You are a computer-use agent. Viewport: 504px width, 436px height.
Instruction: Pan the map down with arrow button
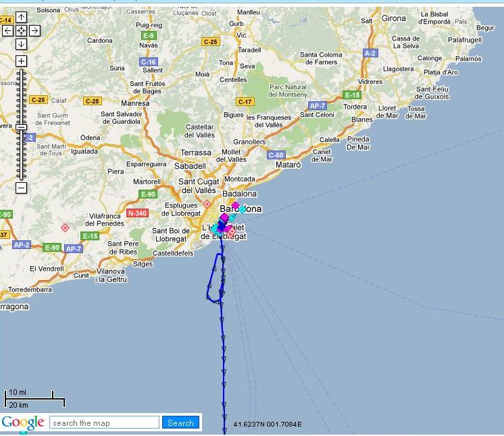pos(21,44)
